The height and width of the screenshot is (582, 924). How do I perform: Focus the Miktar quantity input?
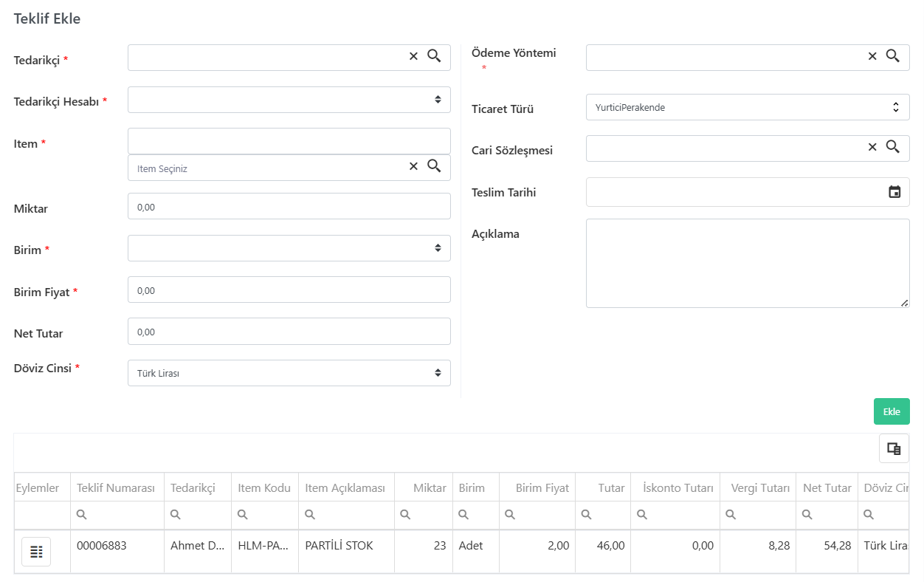pyautogui.click(x=289, y=206)
